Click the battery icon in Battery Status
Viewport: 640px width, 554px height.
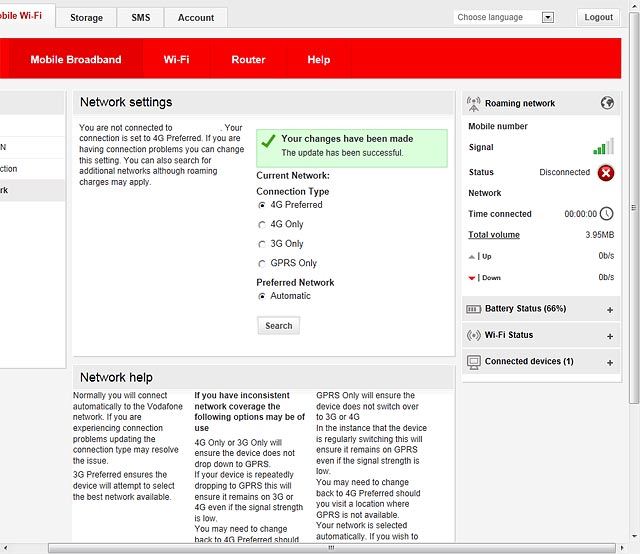point(473,309)
